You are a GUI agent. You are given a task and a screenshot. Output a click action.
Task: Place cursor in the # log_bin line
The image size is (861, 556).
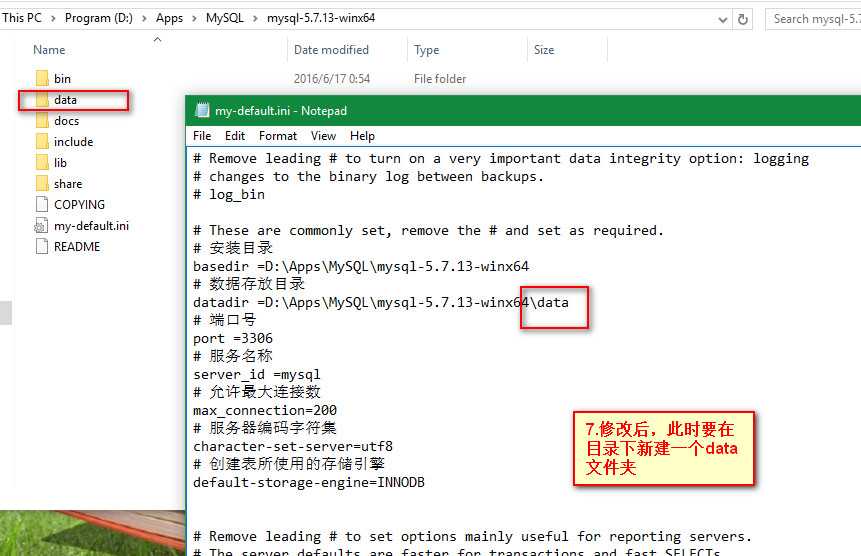(229, 194)
